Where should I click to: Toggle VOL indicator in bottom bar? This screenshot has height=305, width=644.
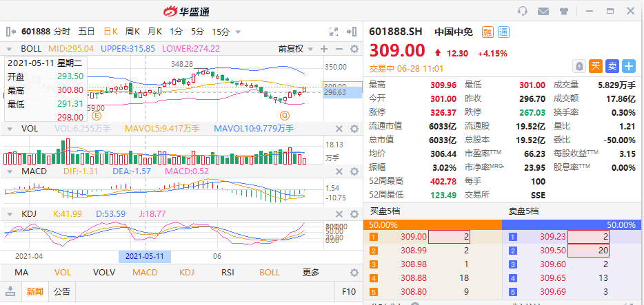(63, 273)
